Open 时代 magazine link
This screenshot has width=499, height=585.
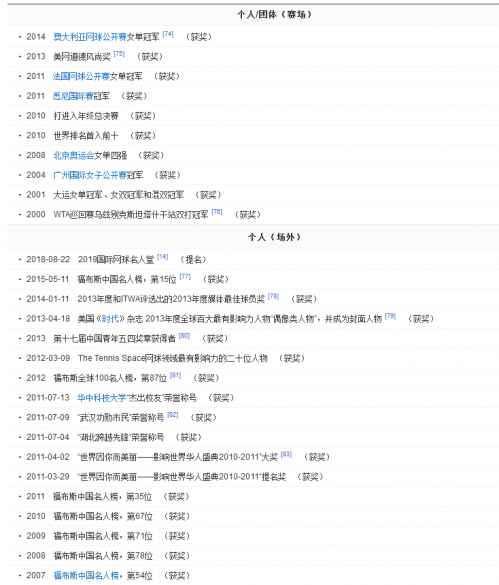pyautogui.click(x=110, y=319)
